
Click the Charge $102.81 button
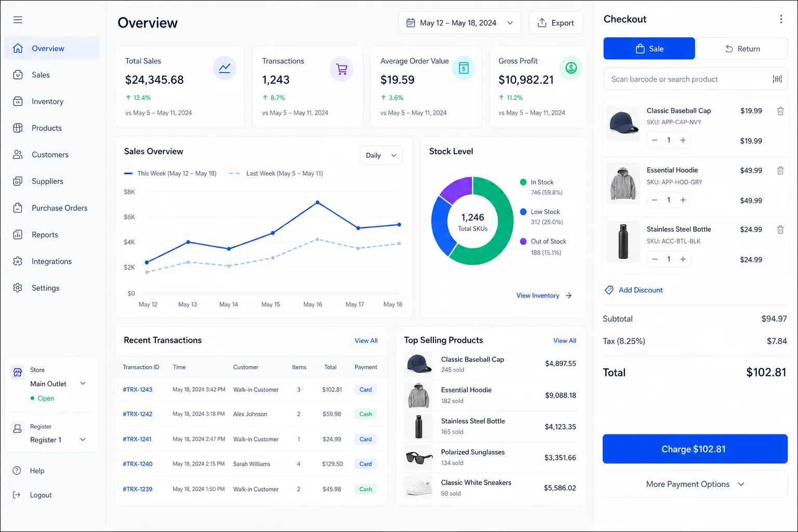(695, 449)
